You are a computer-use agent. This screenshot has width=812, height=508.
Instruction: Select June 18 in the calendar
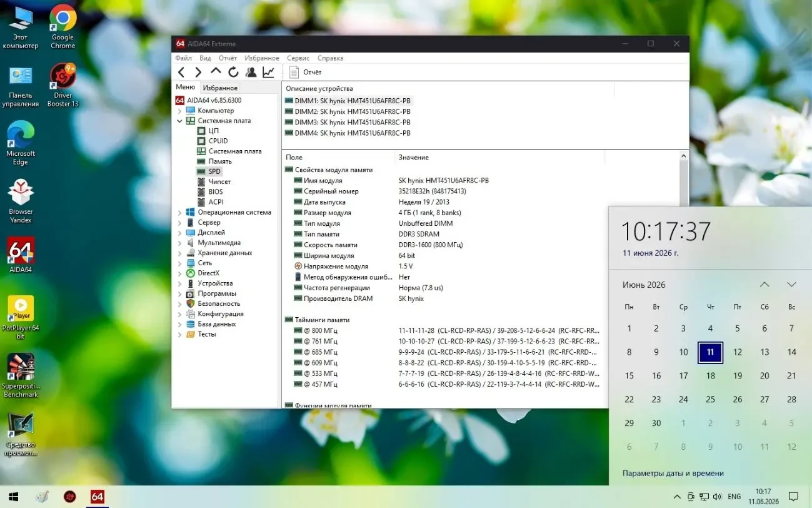[710, 376]
